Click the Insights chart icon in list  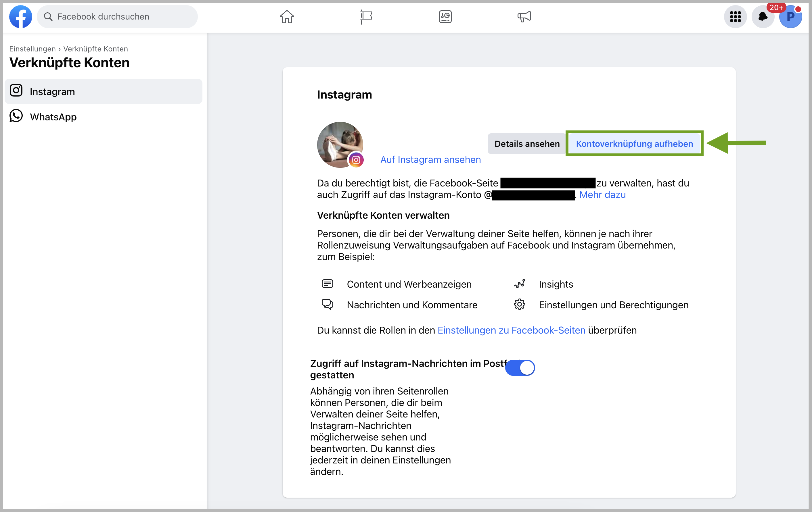[519, 284]
